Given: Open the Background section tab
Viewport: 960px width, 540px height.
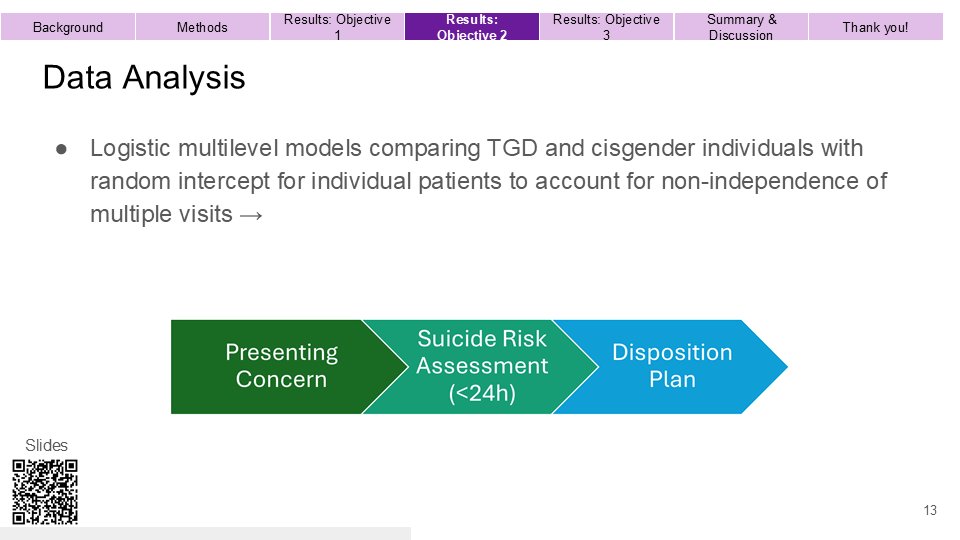Looking at the screenshot, I should coord(68,27).
